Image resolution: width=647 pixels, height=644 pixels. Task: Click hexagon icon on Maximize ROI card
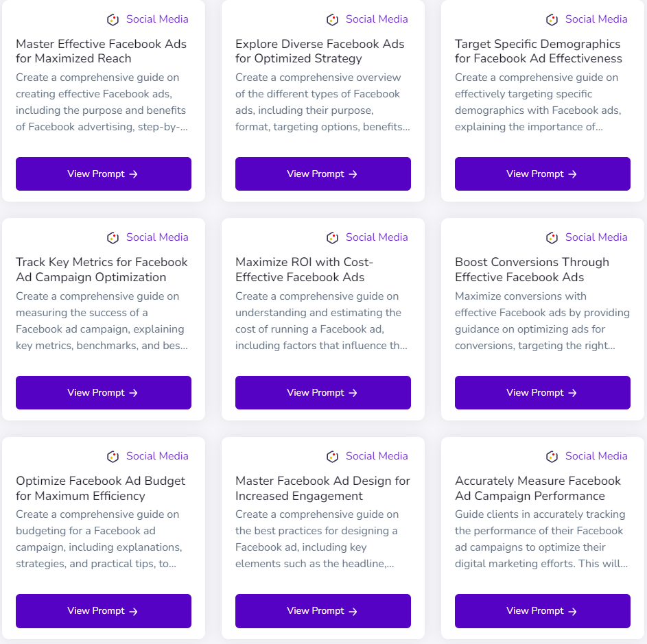(x=333, y=238)
